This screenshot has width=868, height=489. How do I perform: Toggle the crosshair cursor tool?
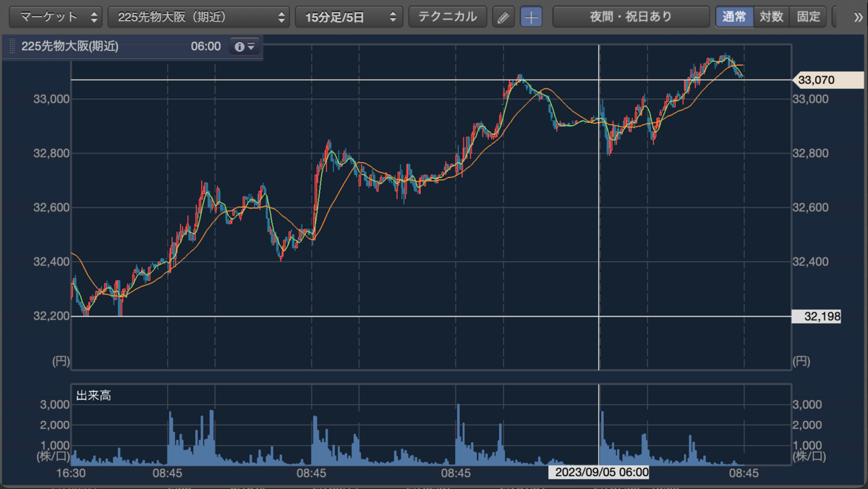tap(532, 17)
